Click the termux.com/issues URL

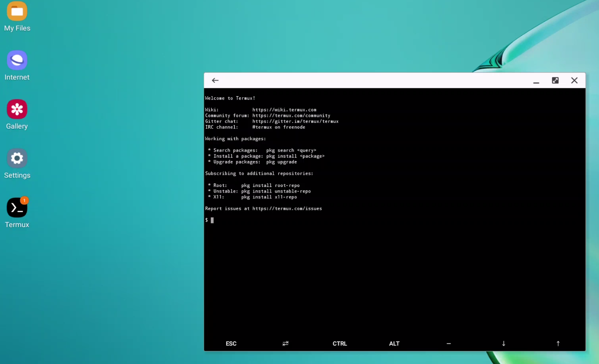pyautogui.click(x=287, y=208)
